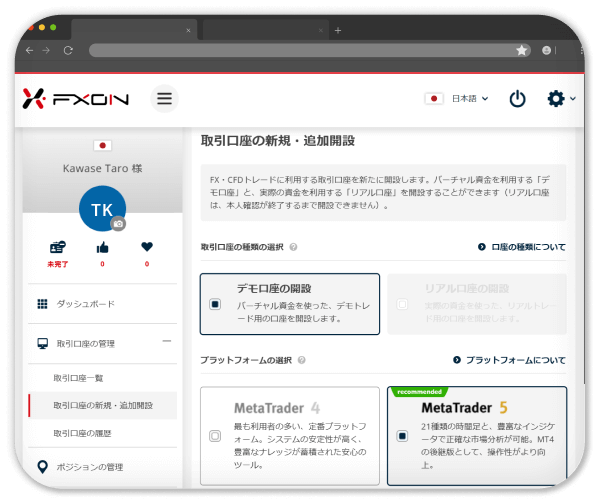Click the camera icon on TK avatar

pyautogui.click(x=118, y=224)
